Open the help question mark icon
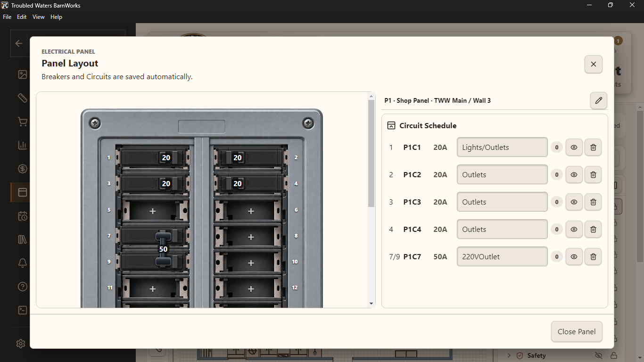The height and width of the screenshot is (362, 644). point(22,287)
